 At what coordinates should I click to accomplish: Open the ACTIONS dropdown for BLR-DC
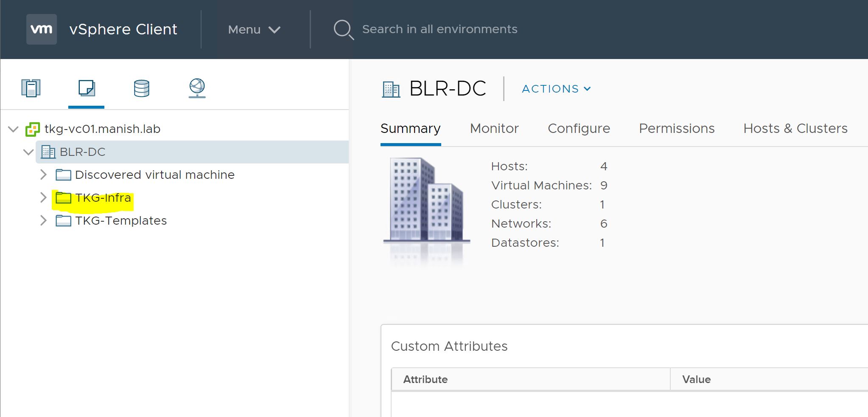(556, 89)
